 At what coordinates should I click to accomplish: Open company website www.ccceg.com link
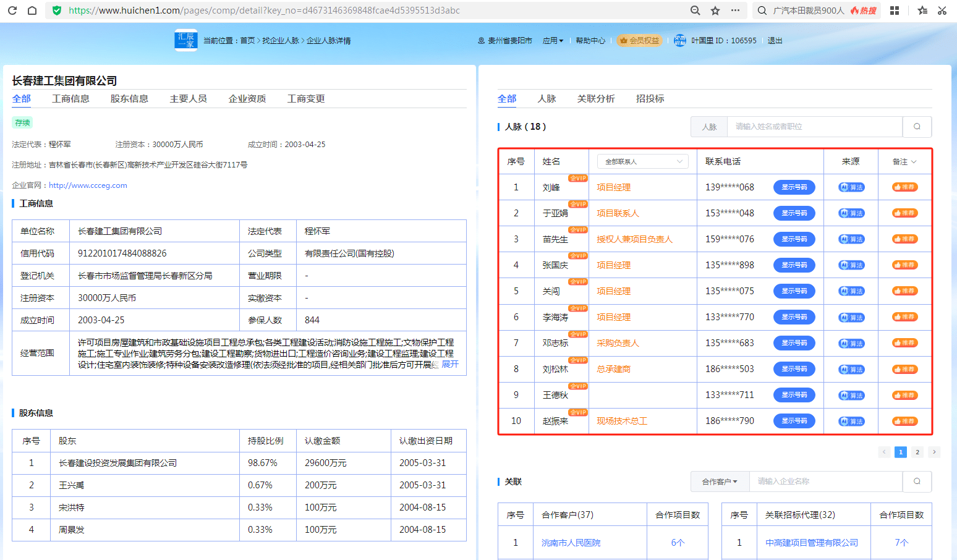(88, 185)
